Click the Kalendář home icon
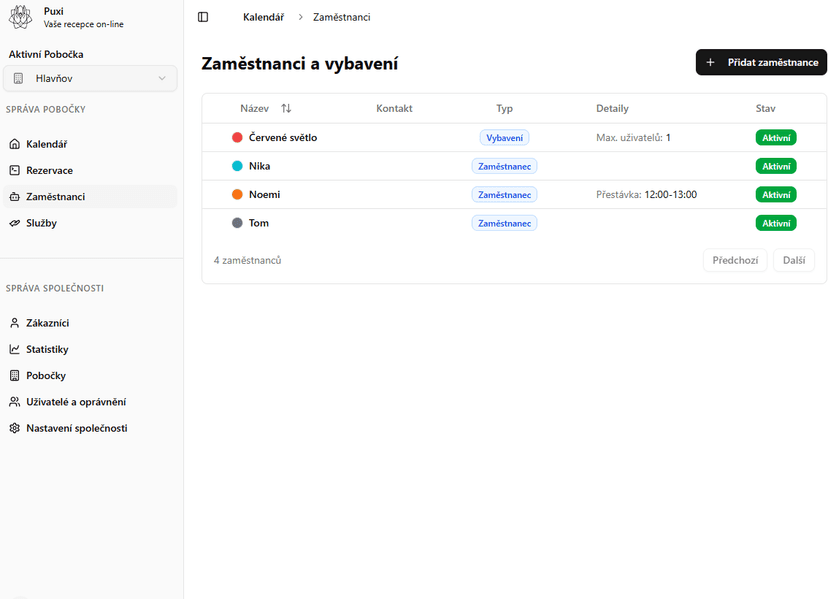This screenshot has width=828, height=599. (15, 144)
